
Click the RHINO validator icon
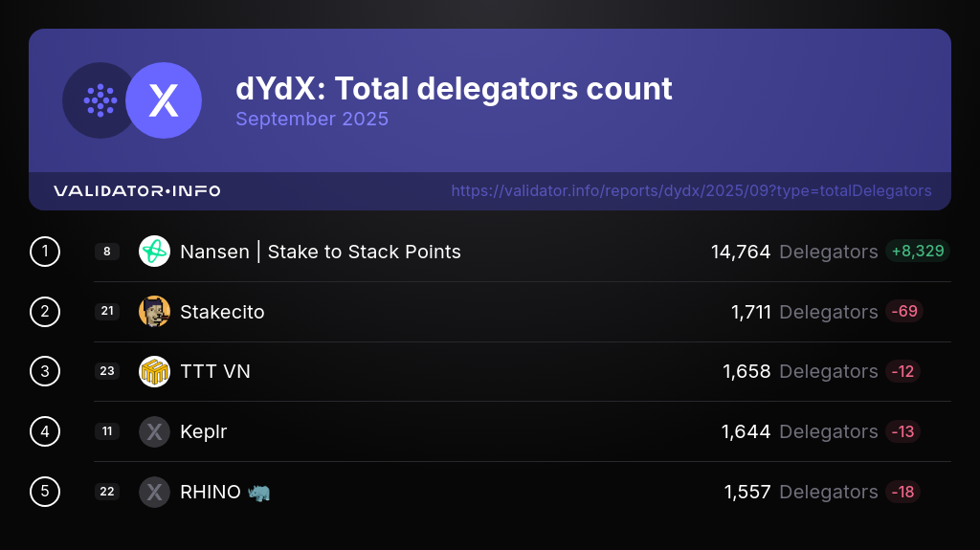154,492
